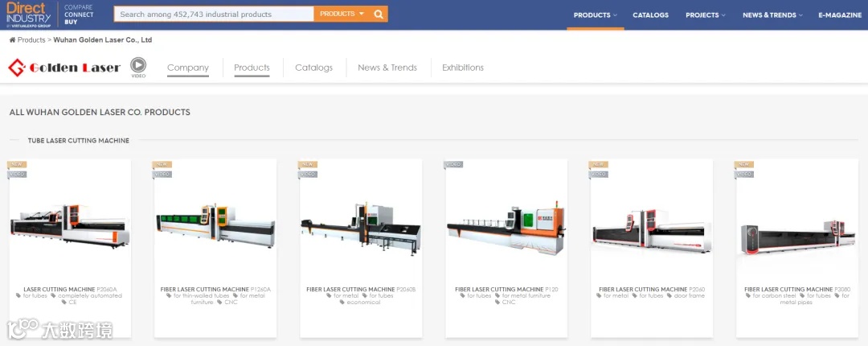Click 'economical' tag on P2060B
Viewport: 868px width, 346px height.
click(360, 303)
